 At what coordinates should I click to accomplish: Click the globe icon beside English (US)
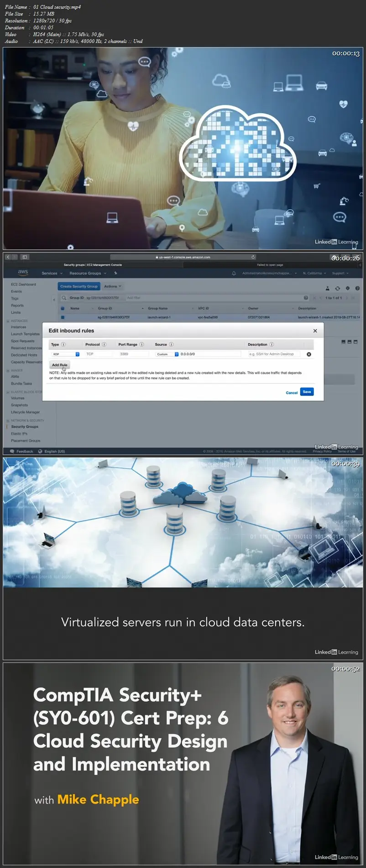coord(40,451)
